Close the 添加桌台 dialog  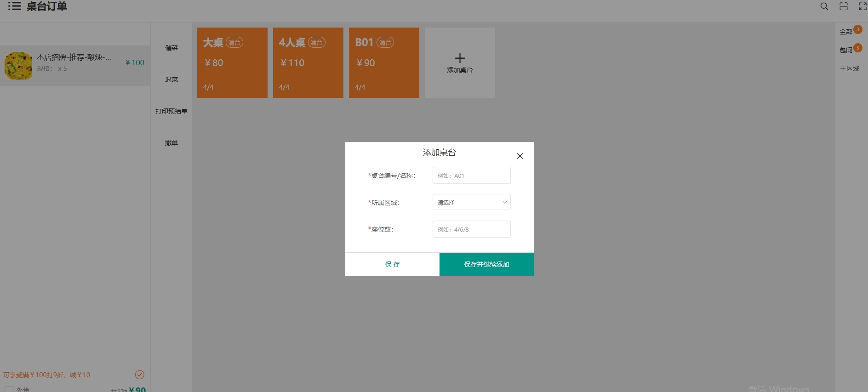pos(520,156)
